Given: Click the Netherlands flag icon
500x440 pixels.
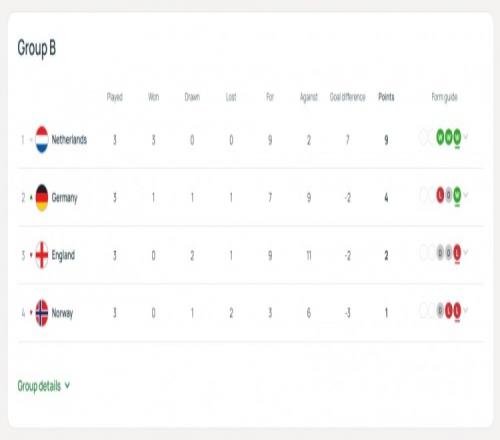Looking at the screenshot, I should [42, 139].
